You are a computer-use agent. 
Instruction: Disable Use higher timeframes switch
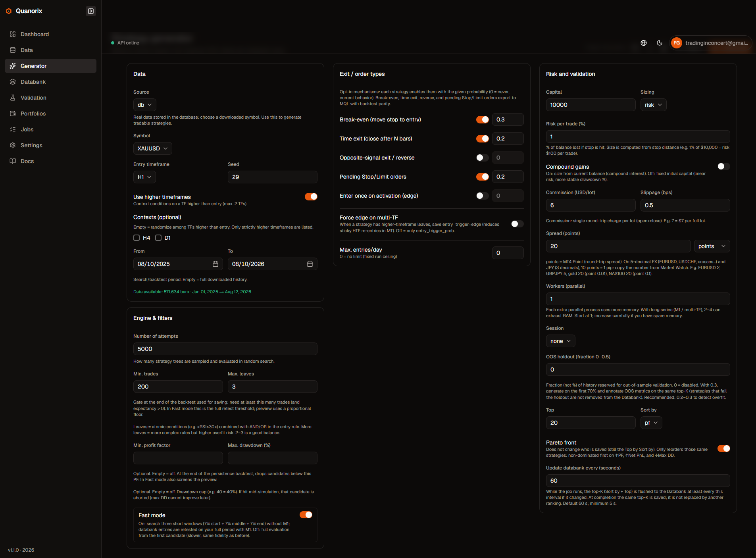pyautogui.click(x=311, y=196)
